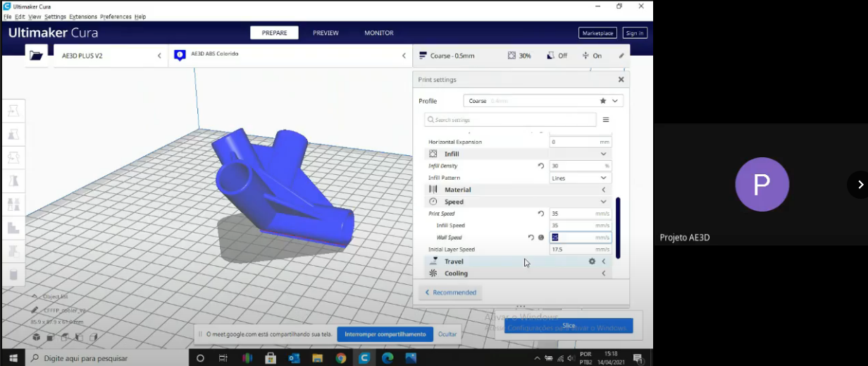868x366 pixels.
Task: Select the Support Blocker tool
Action: (x=13, y=228)
